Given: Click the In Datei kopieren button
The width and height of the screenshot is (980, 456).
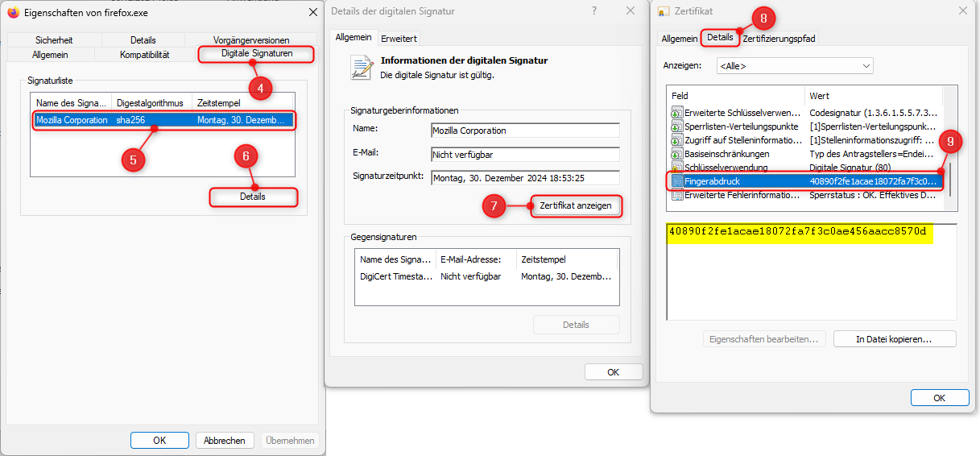Looking at the screenshot, I should point(894,339).
